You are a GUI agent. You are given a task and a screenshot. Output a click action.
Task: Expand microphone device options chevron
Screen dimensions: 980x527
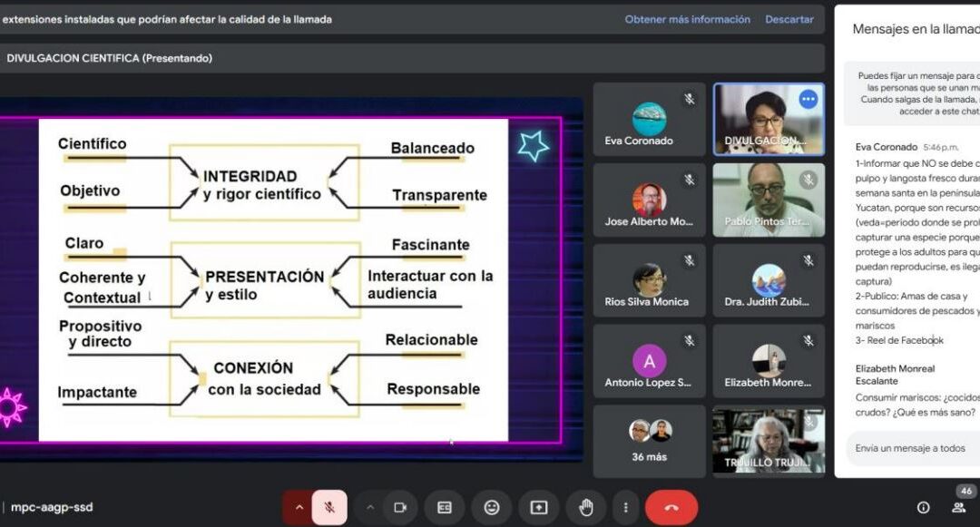299,508
